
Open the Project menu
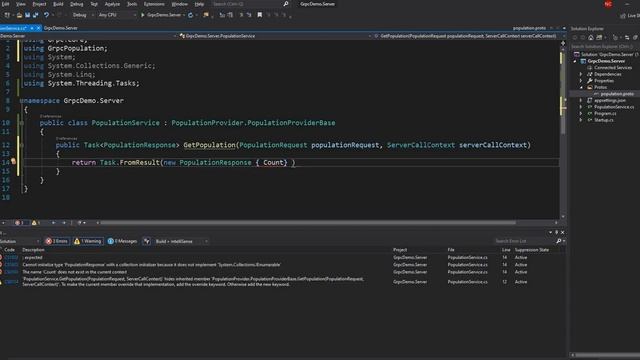tap(39, 4)
